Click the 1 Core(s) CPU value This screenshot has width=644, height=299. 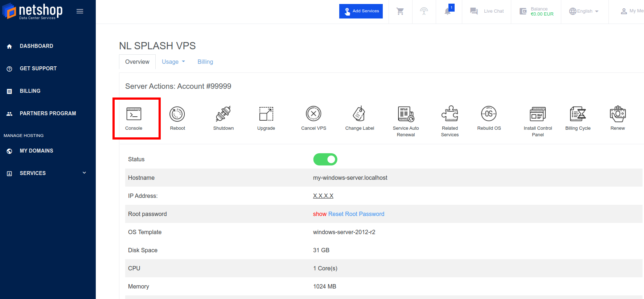coord(325,268)
